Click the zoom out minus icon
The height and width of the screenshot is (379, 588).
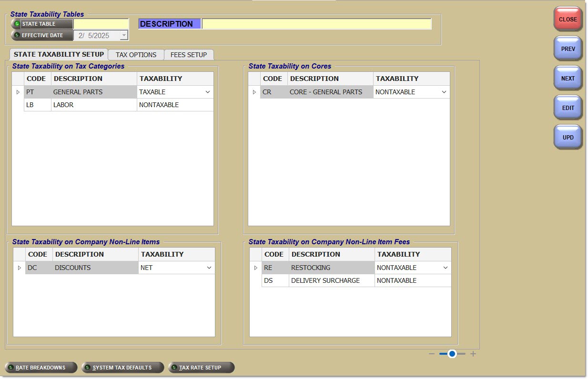(431, 354)
